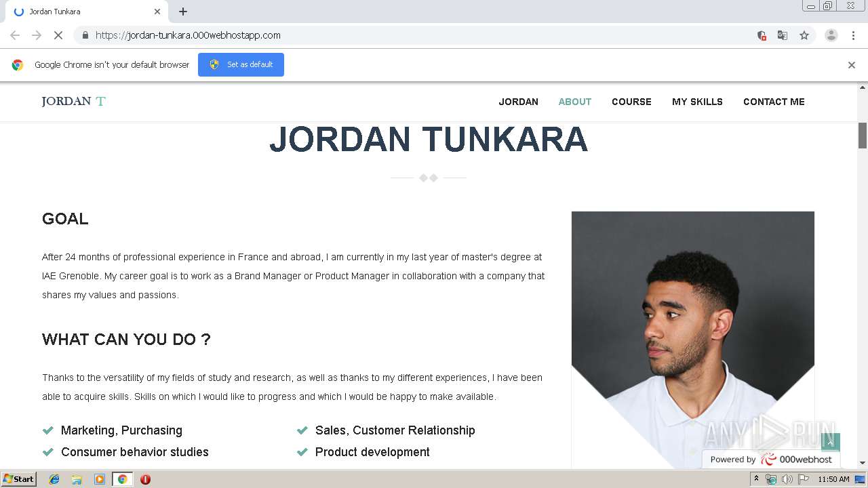Click the Sales, Customer Relationship item
The height and width of the screenshot is (488, 868).
point(395,430)
